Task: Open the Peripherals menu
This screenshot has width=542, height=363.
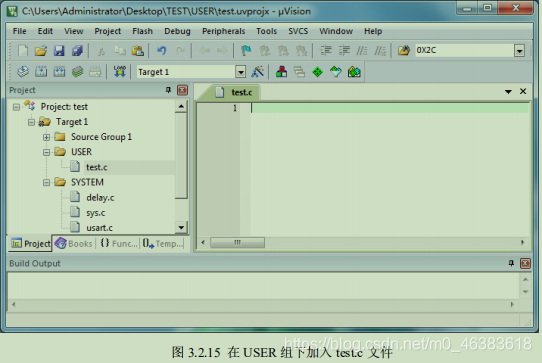Action: click(224, 31)
